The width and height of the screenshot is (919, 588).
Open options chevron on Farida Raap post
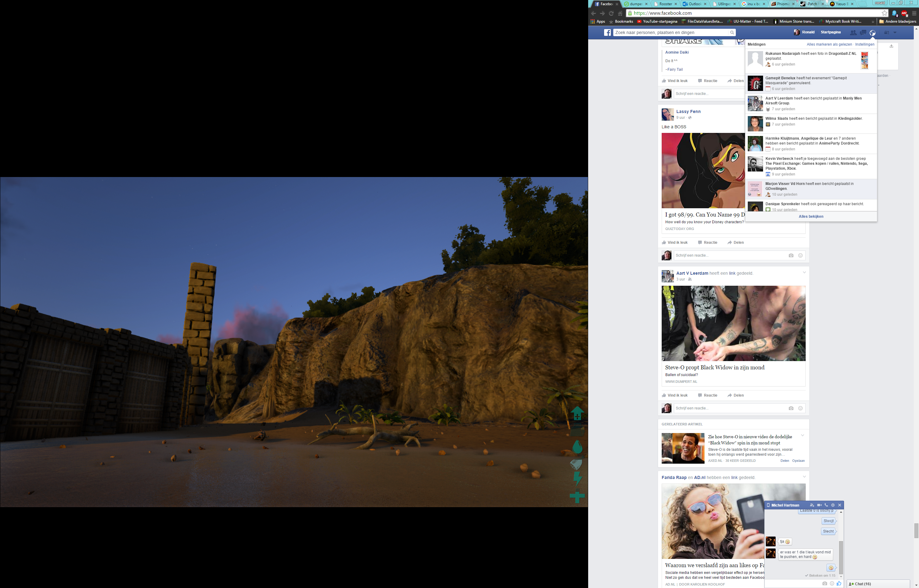(x=804, y=477)
